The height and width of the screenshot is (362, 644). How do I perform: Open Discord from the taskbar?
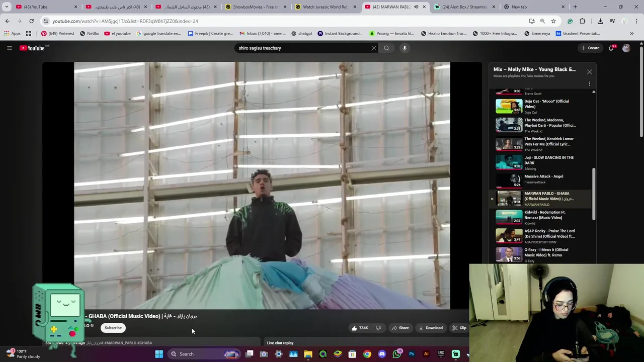coord(382,354)
